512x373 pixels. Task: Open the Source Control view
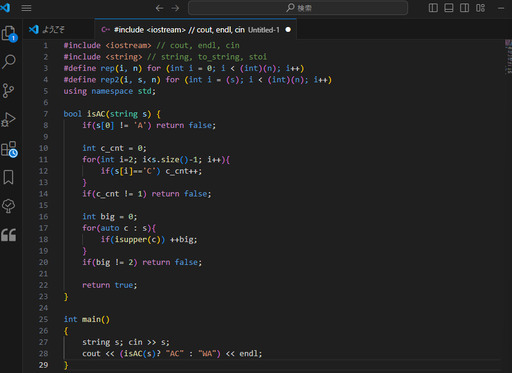click(8, 90)
